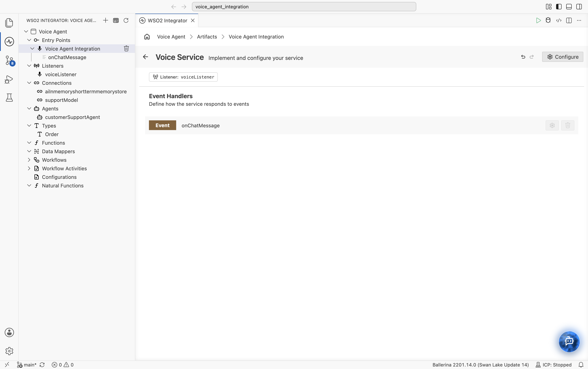
Task: Toggle the primary side bar layout icon
Action: point(559,7)
